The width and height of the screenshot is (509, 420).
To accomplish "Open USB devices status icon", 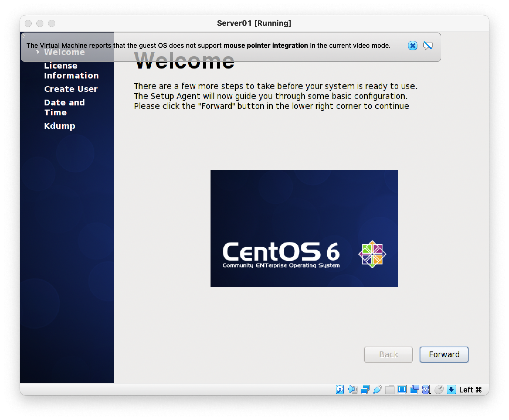I will [377, 390].
